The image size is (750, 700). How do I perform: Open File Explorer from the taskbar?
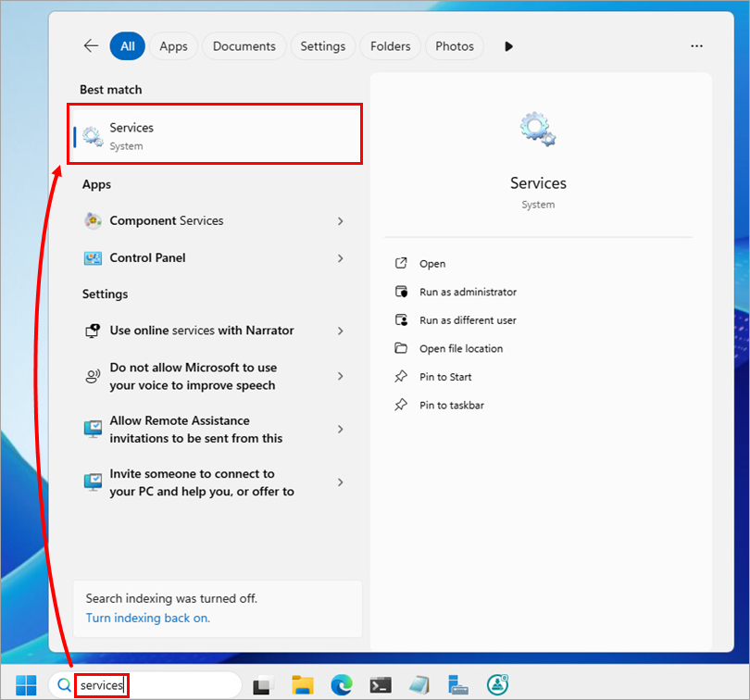(303, 685)
